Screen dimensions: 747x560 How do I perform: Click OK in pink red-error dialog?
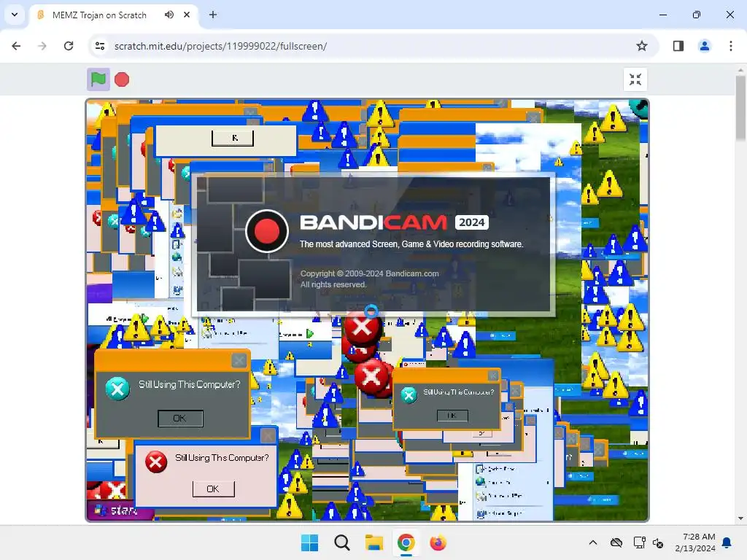point(214,489)
